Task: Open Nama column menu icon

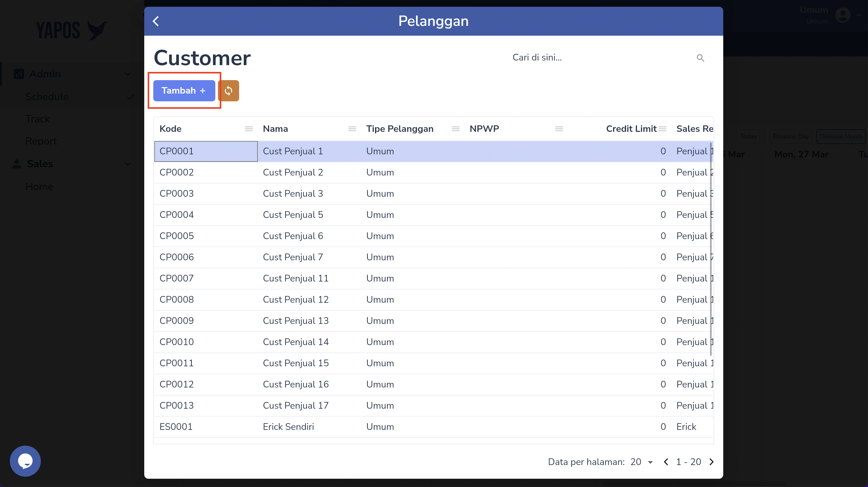Action: click(352, 129)
